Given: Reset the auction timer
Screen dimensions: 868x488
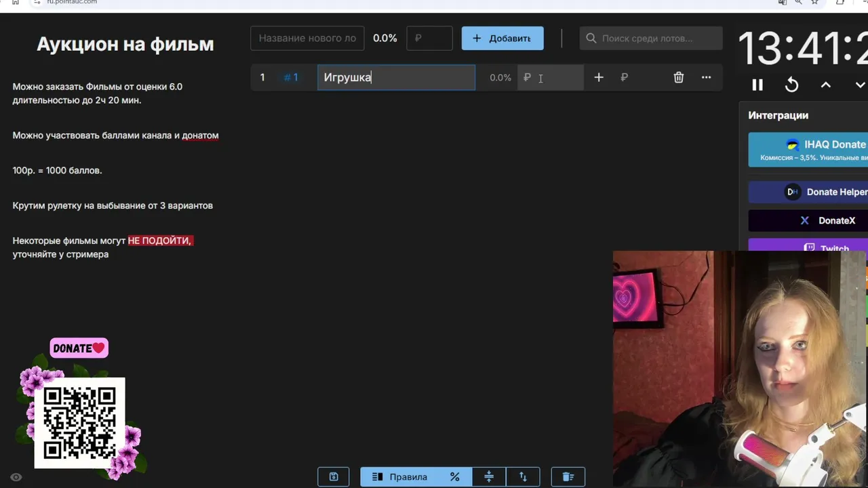Looking at the screenshot, I should pos(791,85).
